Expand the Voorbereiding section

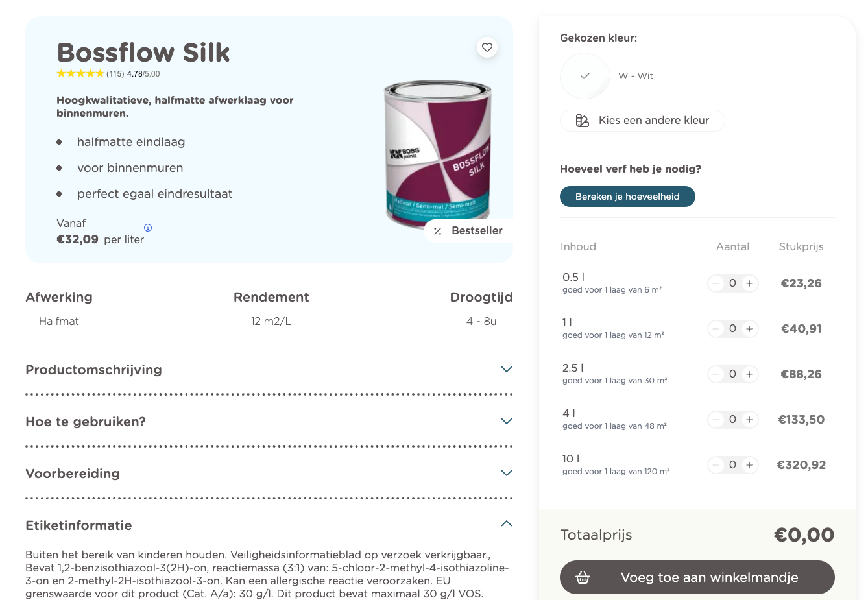pos(506,473)
